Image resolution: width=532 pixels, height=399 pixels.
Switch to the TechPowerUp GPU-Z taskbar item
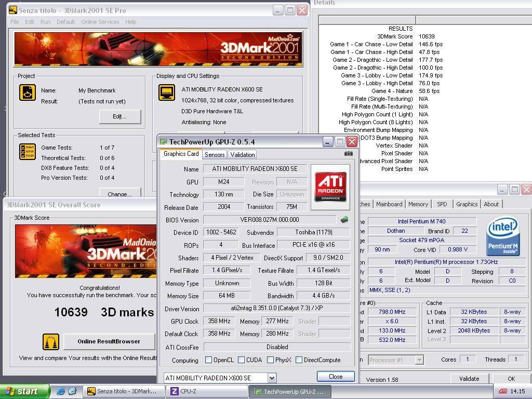(x=290, y=392)
